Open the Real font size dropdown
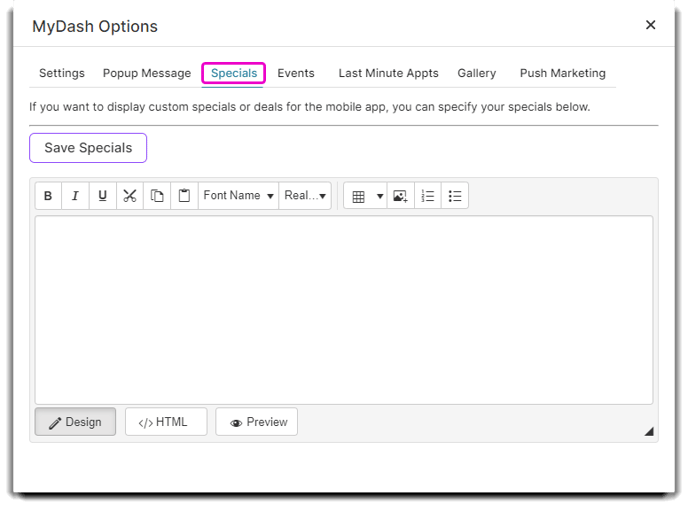Image resolution: width=688 pixels, height=519 pixels. (305, 196)
